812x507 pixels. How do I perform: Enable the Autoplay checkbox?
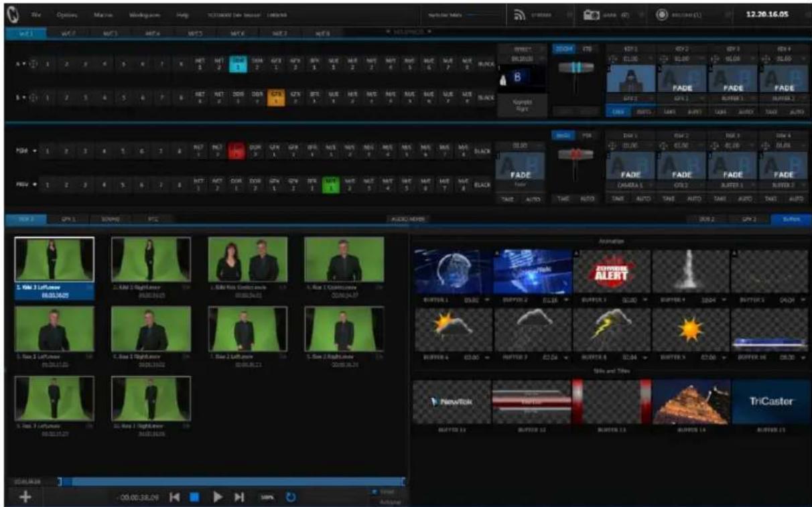pyautogui.click(x=374, y=502)
